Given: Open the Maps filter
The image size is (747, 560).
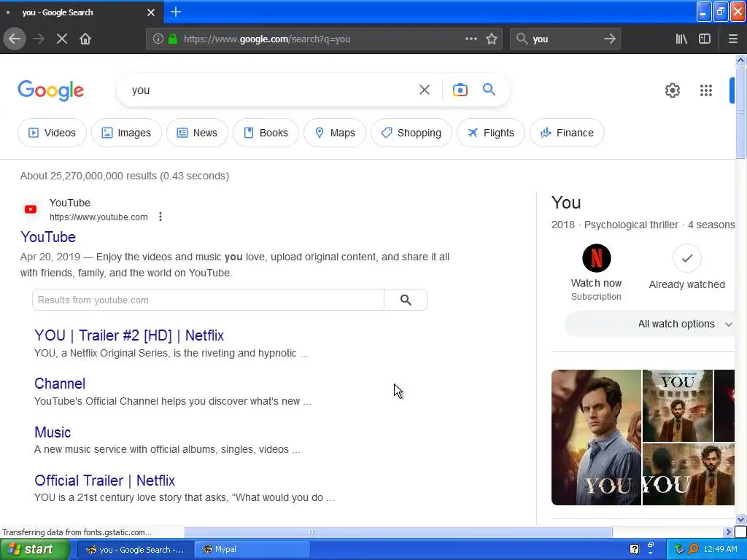Looking at the screenshot, I should click(x=335, y=133).
